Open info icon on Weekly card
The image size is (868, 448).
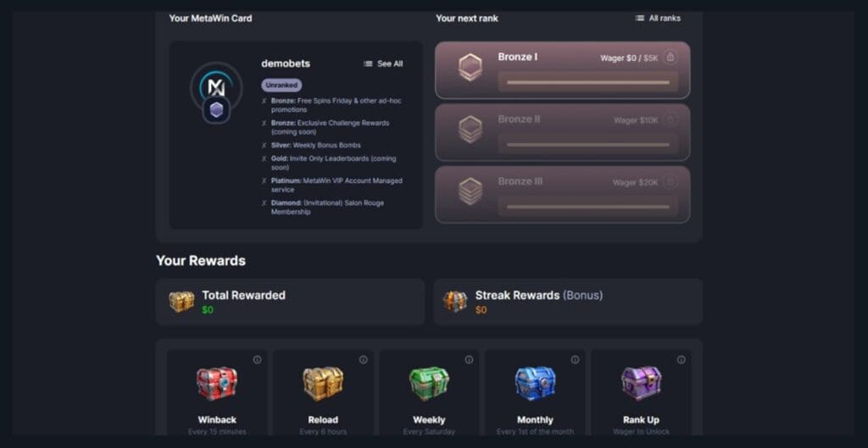(x=469, y=360)
